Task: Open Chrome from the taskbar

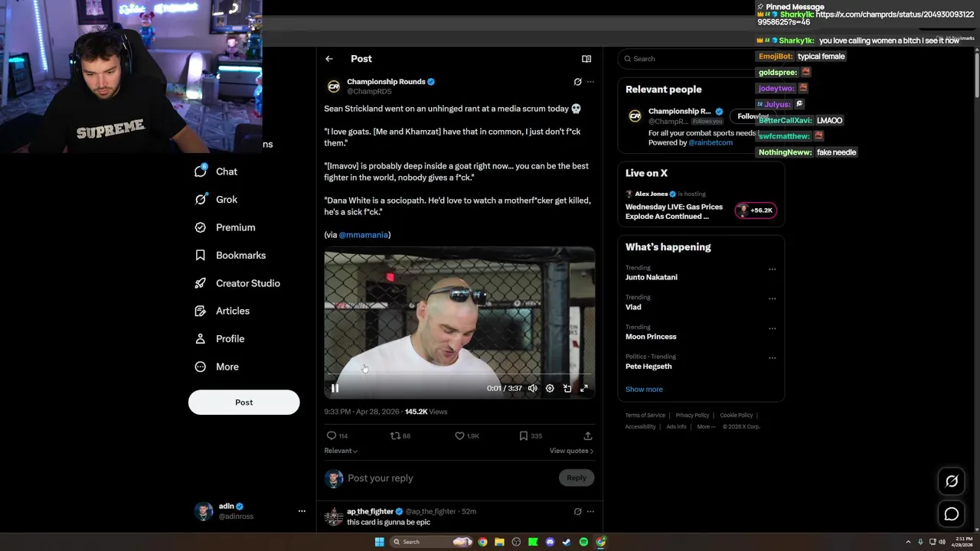Action: tap(482, 542)
